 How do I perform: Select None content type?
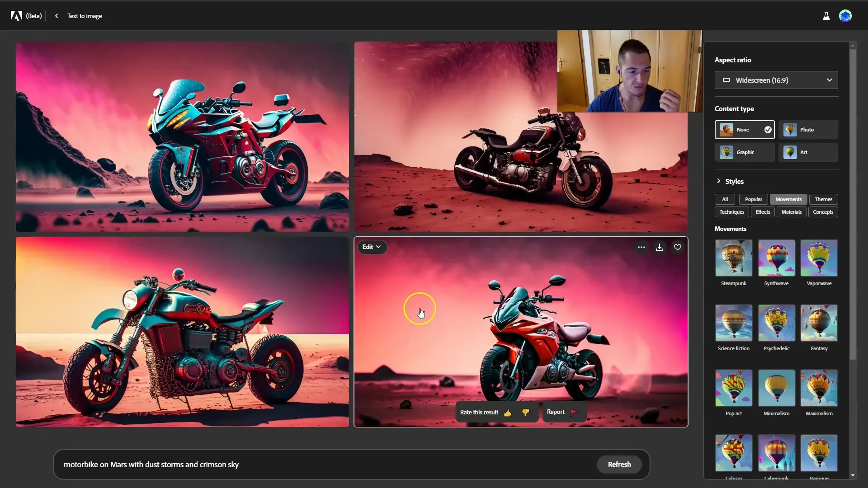(x=745, y=130)
